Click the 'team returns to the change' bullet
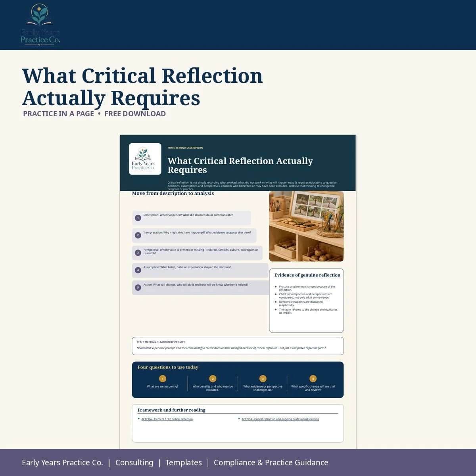This screenshot has width=476, height=476. [308, 311]
